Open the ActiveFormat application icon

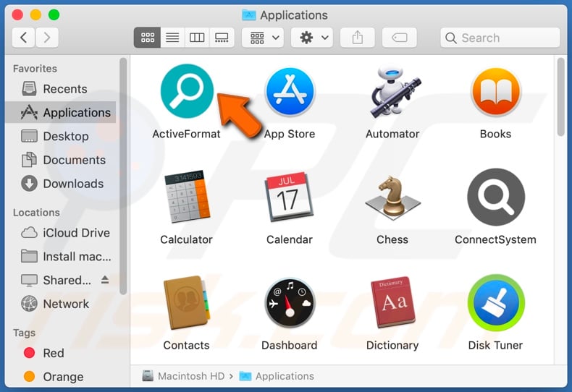[187, 91]
